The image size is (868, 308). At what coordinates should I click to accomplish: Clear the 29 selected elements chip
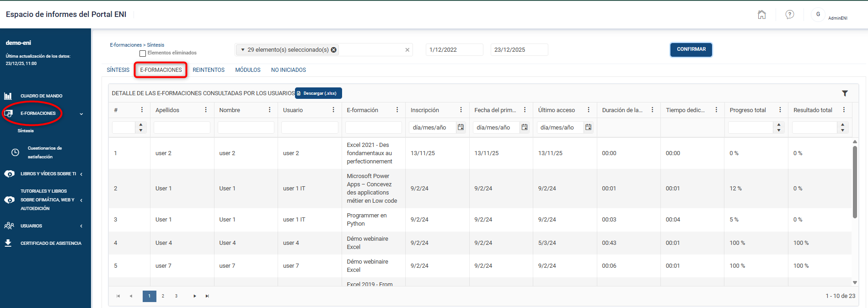(x=334, y=50)
